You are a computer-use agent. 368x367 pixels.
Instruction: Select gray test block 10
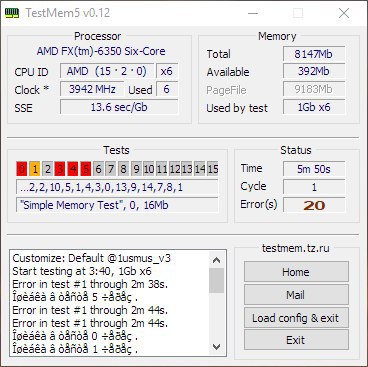149,169
